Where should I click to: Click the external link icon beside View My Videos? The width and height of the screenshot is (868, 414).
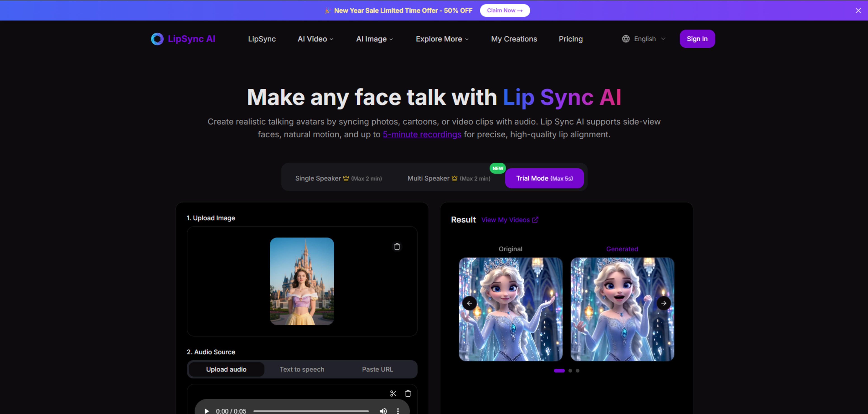[535, 220]
